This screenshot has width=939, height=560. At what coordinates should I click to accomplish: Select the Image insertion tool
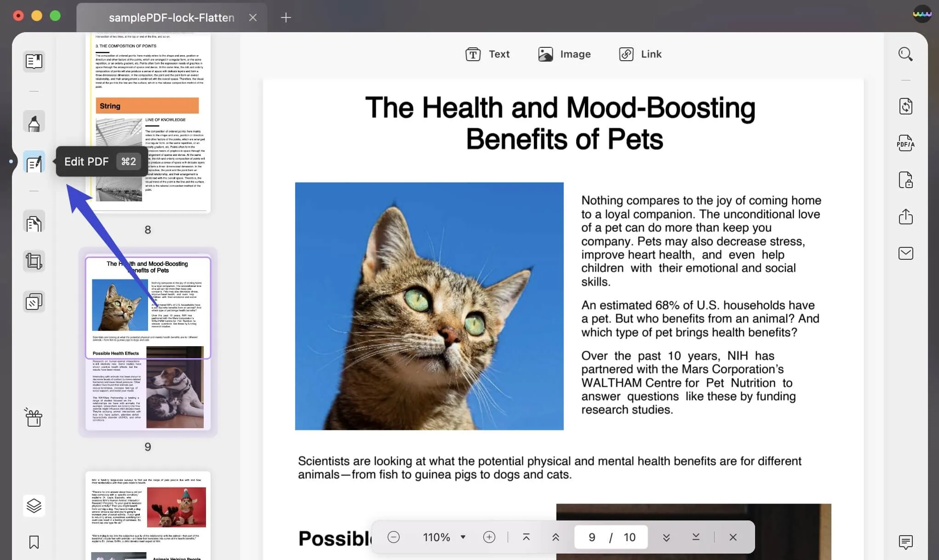click(x=564, y=54)
